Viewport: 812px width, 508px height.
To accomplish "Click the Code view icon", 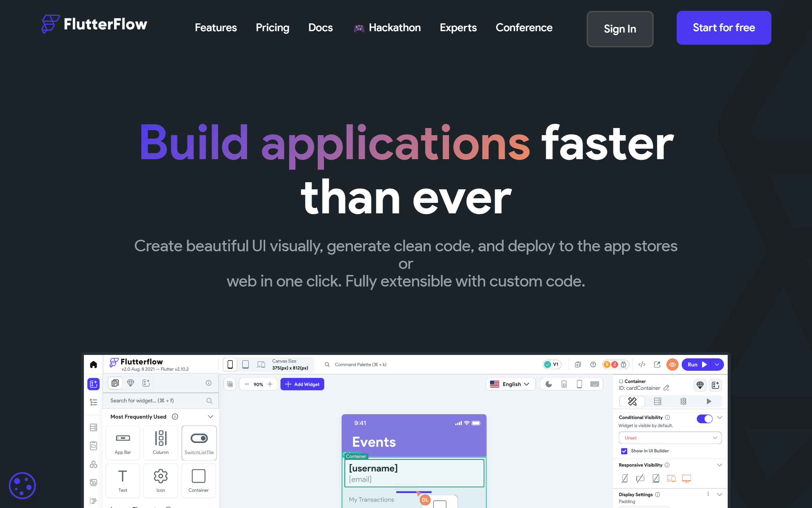I will pos(641,365).
